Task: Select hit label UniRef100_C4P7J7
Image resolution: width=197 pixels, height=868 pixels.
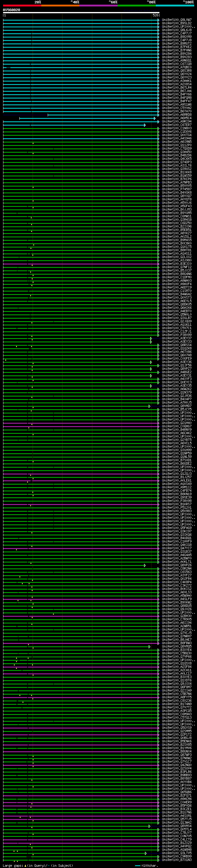Action: 176,33
